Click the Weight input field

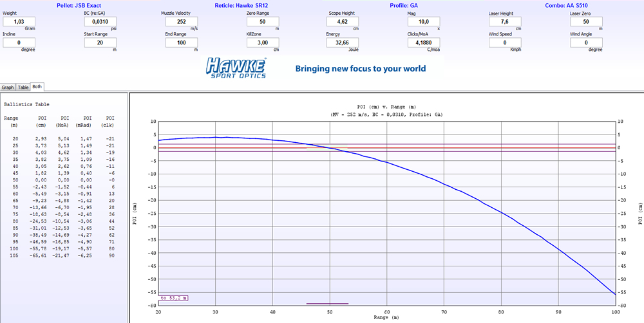click(19, 22)
